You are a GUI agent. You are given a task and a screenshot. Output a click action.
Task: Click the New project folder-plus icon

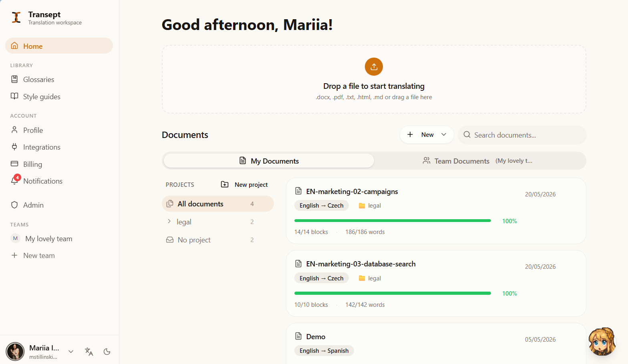(x=225, y=184)
